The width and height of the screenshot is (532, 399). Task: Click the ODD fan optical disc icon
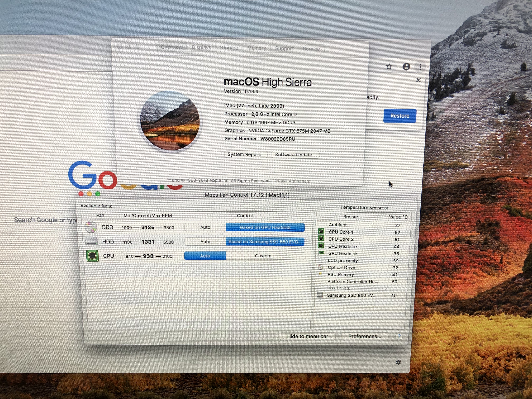pos(91,227)
